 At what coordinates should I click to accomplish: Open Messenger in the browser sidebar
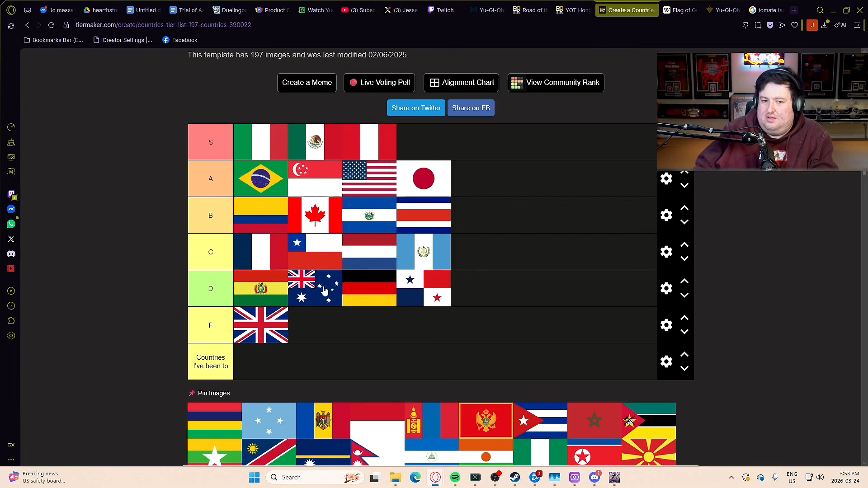[x=11, y=209]
